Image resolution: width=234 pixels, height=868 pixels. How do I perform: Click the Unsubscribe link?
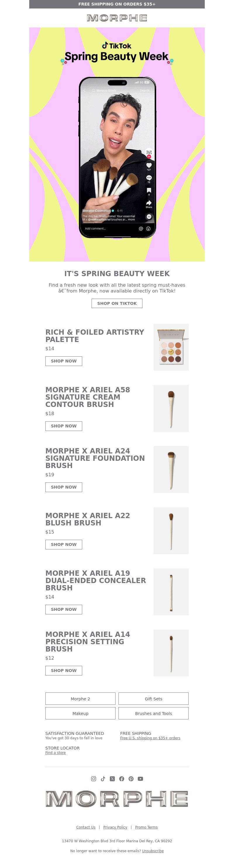tap(153, 850)
